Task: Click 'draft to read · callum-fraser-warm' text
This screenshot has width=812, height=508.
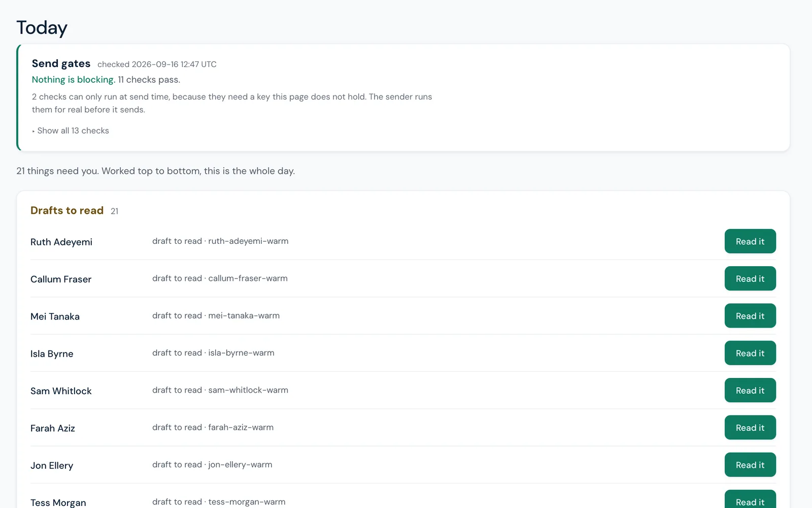Action: point(220,278)
